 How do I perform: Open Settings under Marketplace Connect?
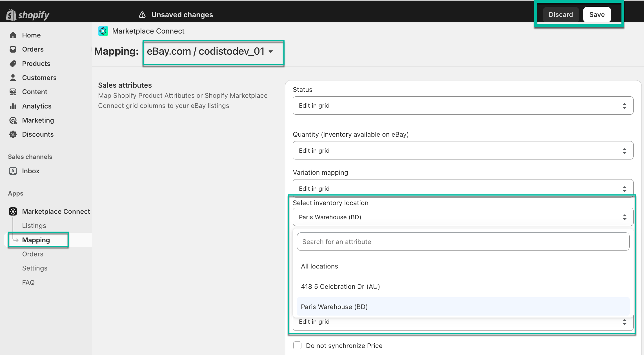coord(35,268)
